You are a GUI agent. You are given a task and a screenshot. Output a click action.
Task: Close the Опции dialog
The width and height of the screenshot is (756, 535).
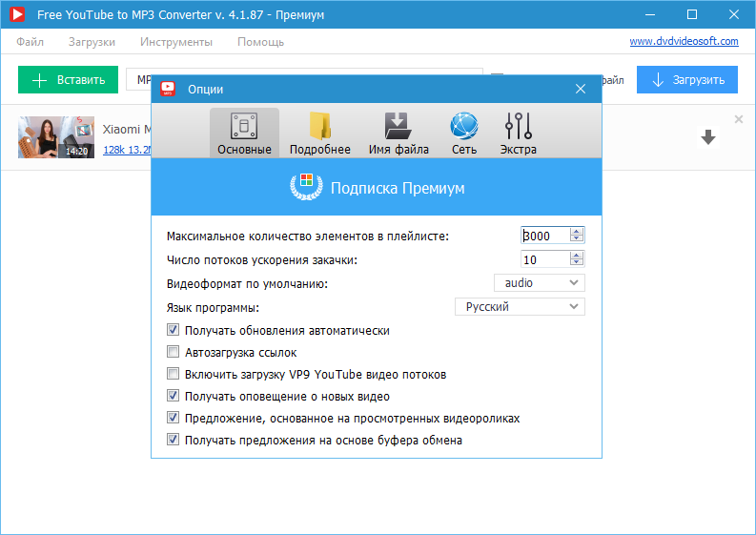[x=581, y=89]
